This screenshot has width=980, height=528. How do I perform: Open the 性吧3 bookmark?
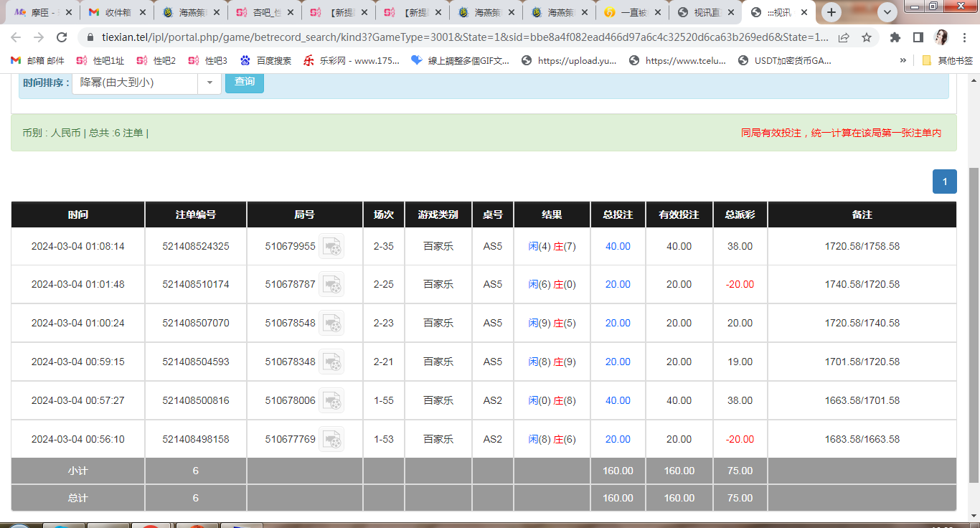click(208, 61)
